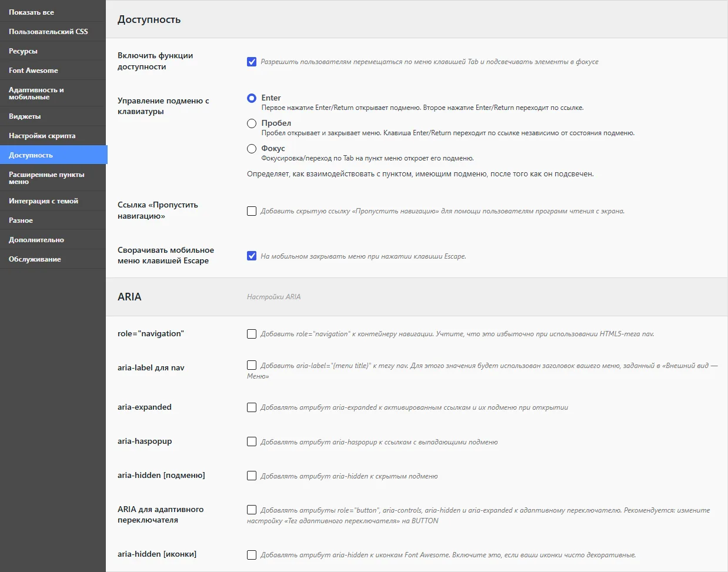The height and width of the screenshot is (572, 728).
Task: Go to Интеграция с темой tab
Action: (x=53, y=201)
